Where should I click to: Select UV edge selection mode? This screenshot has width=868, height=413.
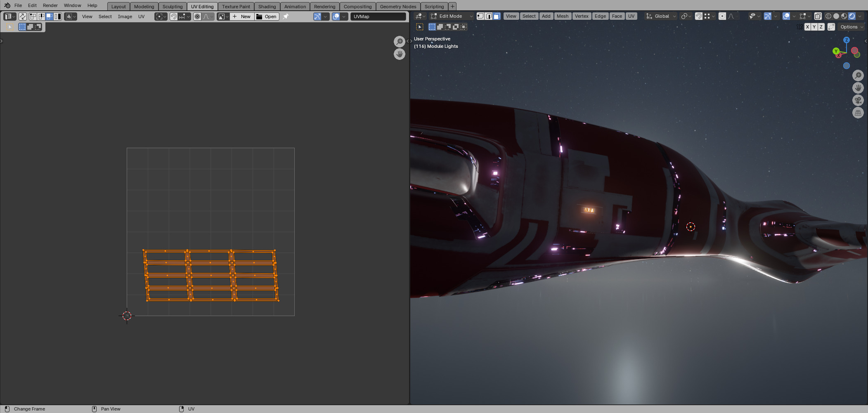pyautogui.click(x=41, y=17)
